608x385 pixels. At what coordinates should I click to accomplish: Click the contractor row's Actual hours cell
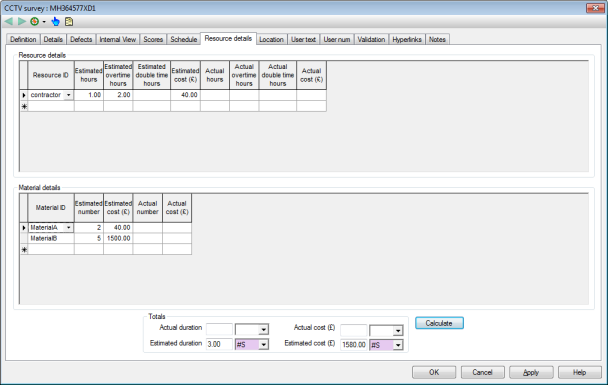[x=215, y=95]
